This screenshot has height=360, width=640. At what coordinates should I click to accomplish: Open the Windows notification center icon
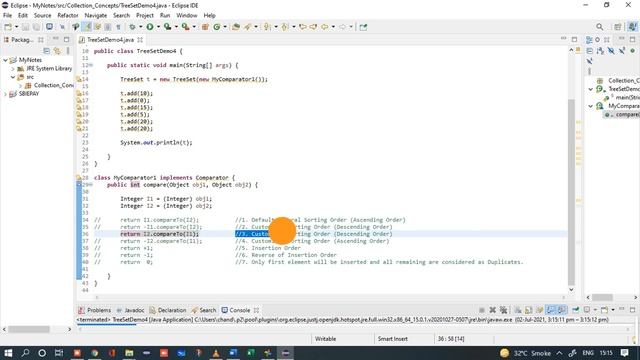[x=624, y=353]
